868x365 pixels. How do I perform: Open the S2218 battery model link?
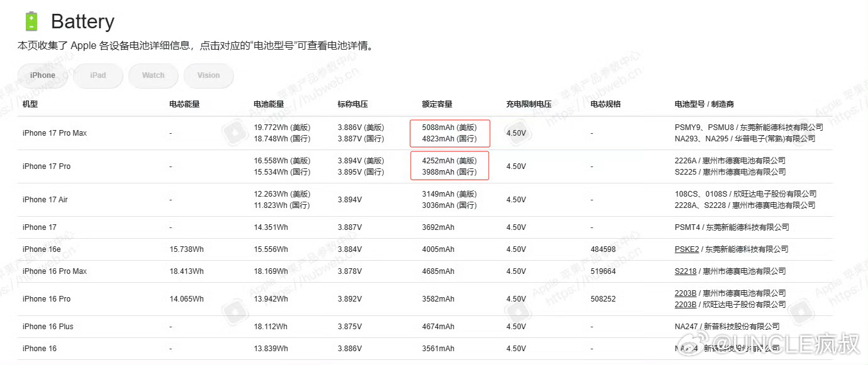click(x=686, y=271)
